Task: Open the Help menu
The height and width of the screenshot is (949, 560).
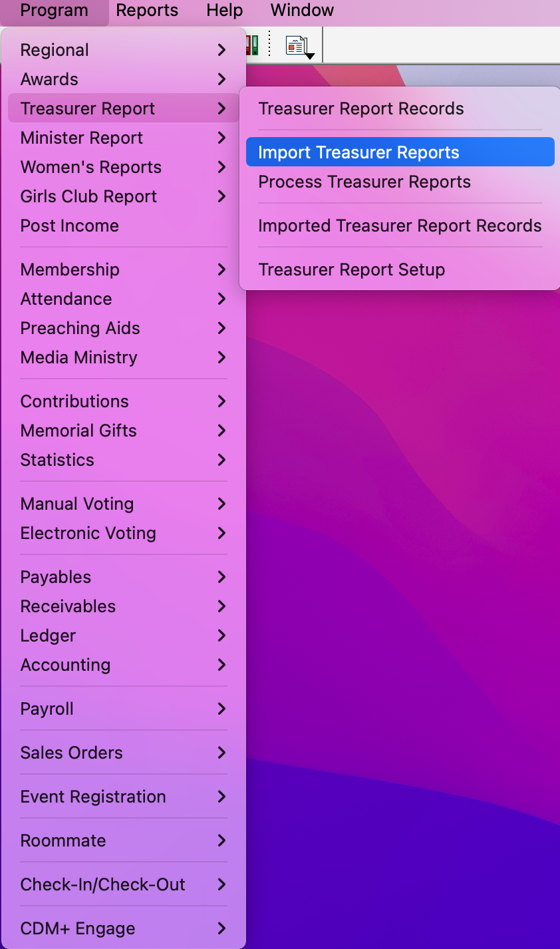Action: [223, 11]
